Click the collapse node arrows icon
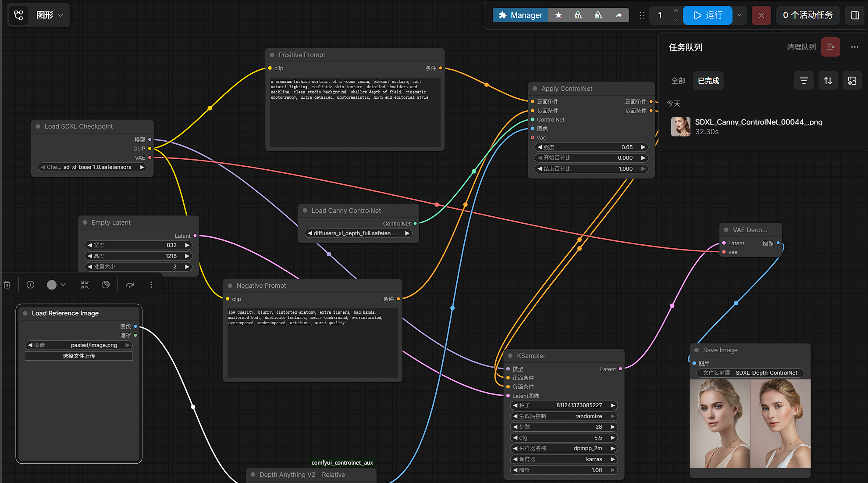This screenshot has height=483, width=868. coord(85,285)
